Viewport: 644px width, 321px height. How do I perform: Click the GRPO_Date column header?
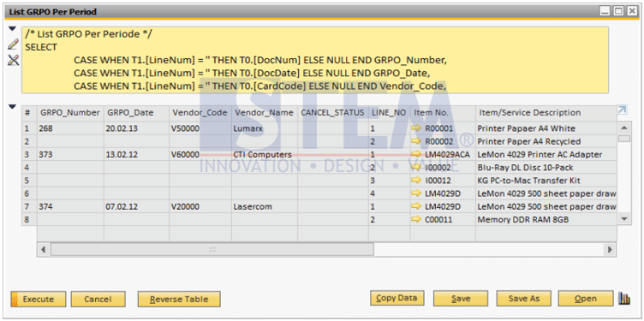click(136, 112)
